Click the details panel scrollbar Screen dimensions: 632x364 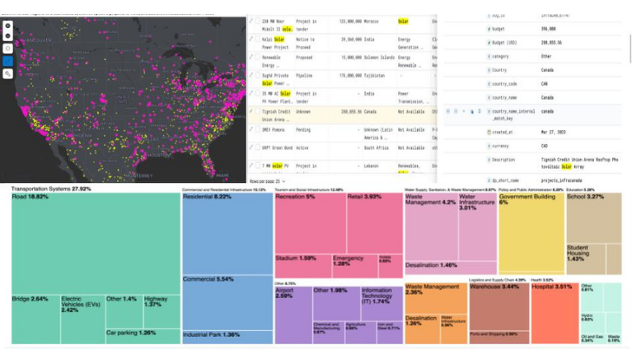(x=630, y=49)
